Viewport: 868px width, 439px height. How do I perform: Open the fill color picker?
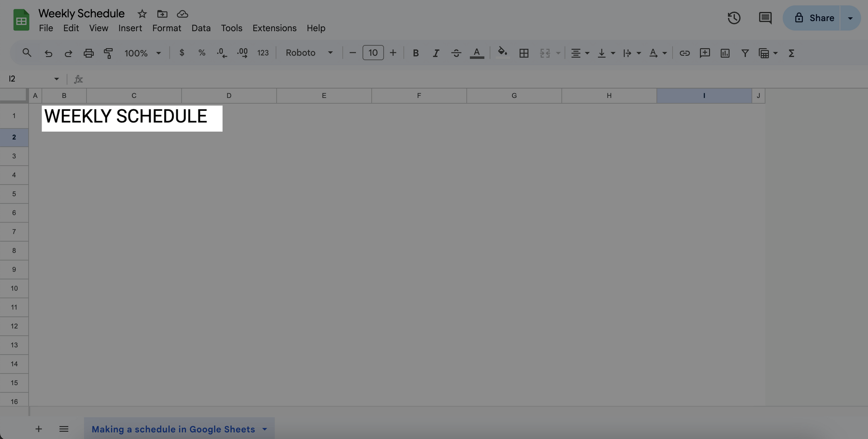click(x=502, y=52)
